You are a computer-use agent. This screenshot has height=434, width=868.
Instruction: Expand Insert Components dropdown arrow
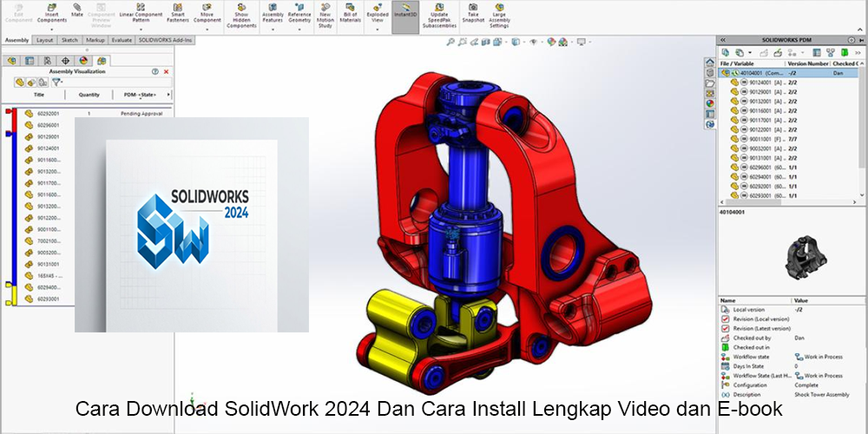click(x=51, y=30)
